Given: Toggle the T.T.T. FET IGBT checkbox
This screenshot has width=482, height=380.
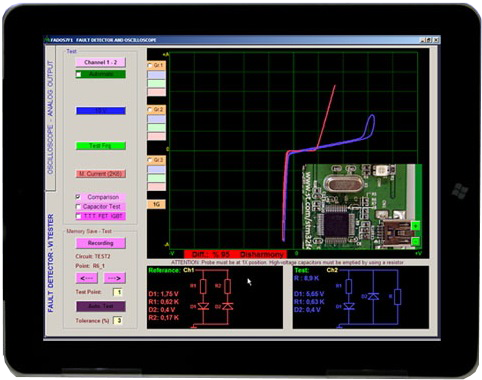Looking at the screenshot, I should [x=78, y=216].
